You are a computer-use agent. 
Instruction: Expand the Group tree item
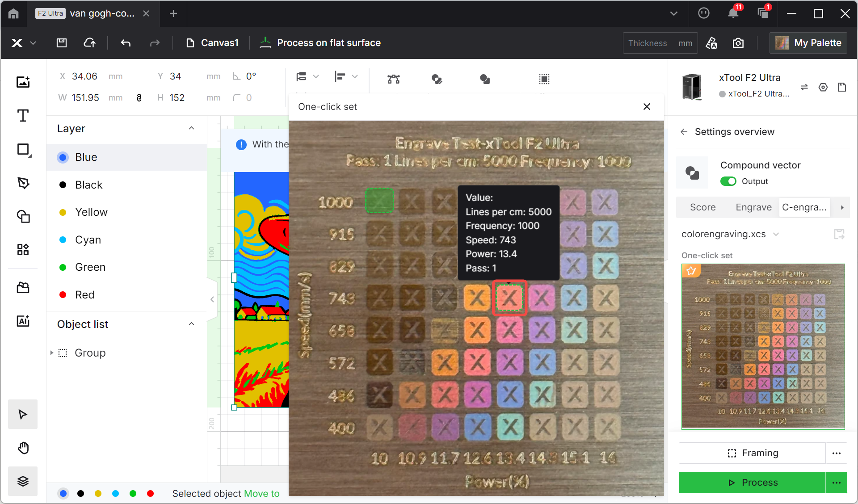pos(52,353)
